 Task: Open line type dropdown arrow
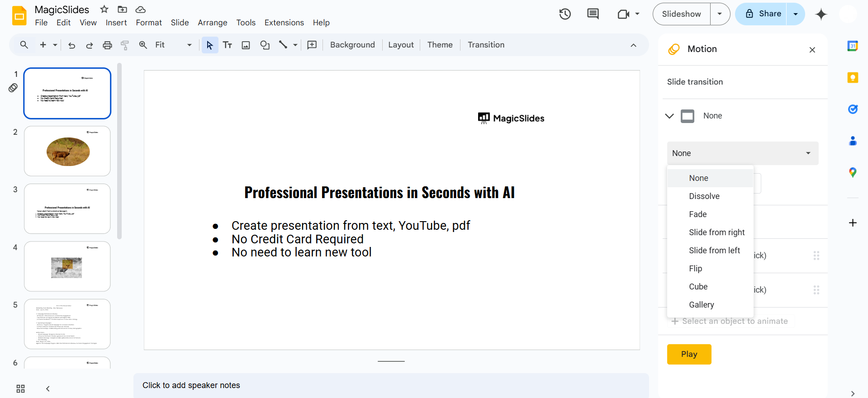pyautogui.click(x=295, y=45)
